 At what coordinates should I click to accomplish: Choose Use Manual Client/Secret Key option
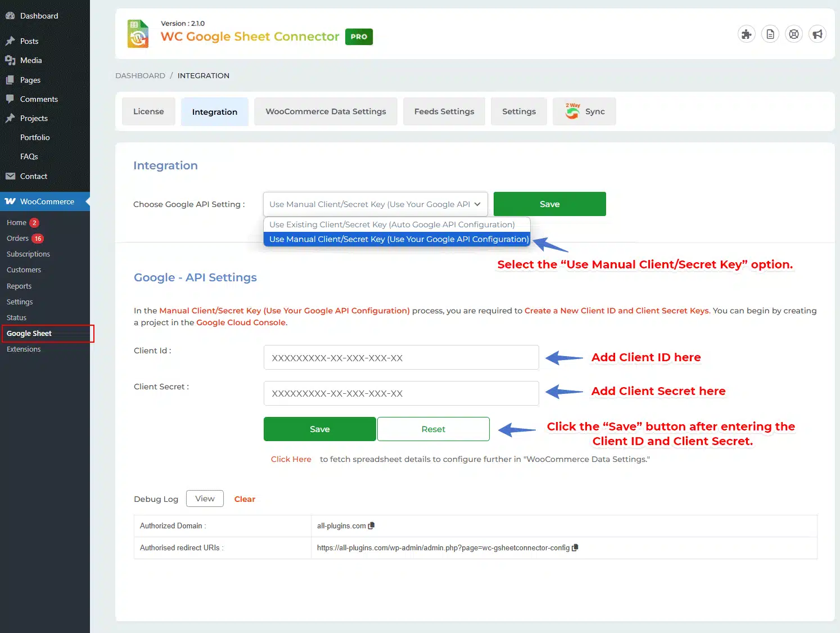click(398, 239)
